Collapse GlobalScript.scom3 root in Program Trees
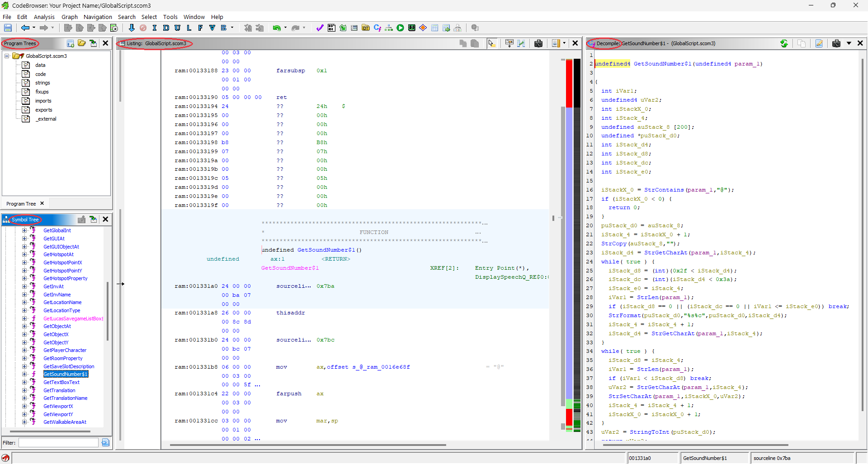The height and width of the screenshot is (464, 868). point(7,56)
